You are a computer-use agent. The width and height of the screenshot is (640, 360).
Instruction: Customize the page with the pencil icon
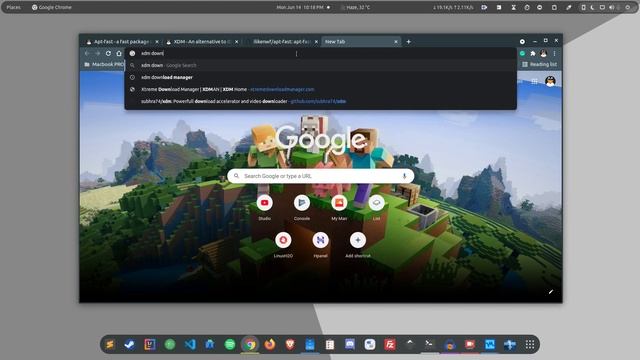(551, 291)
